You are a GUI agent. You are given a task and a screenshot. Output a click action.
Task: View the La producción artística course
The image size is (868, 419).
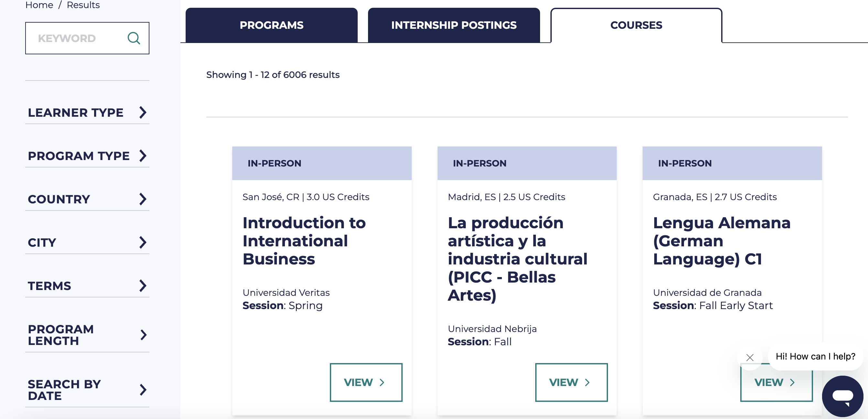(571, 382)
